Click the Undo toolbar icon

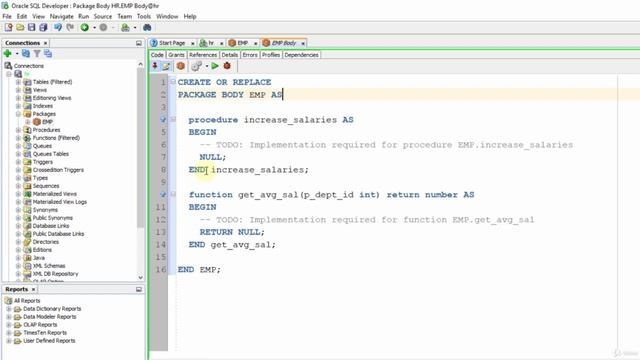click(x=58, y=27)
